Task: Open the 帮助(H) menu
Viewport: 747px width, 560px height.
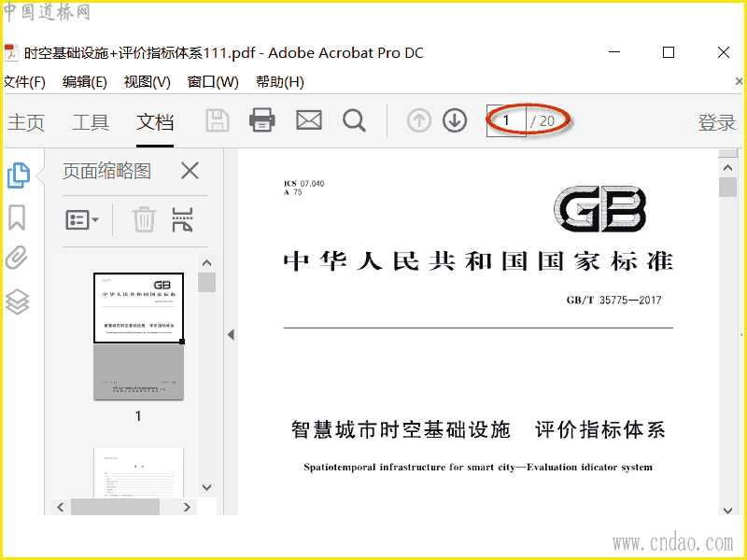Action: (279, 82)
